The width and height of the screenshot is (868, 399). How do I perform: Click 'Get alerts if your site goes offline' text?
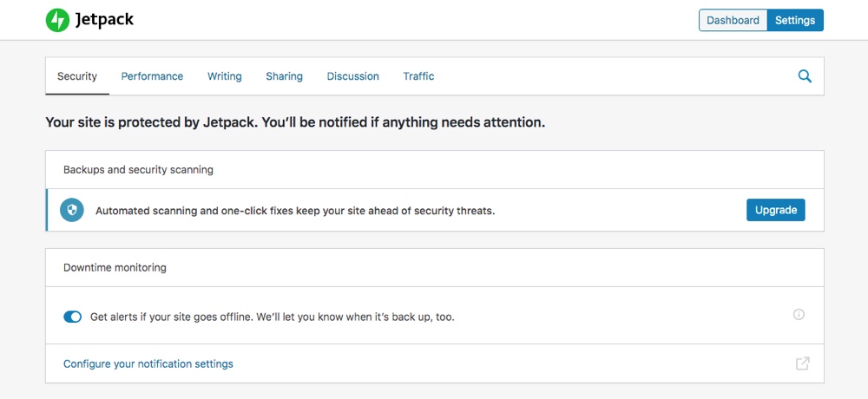[x=273, y=317]
